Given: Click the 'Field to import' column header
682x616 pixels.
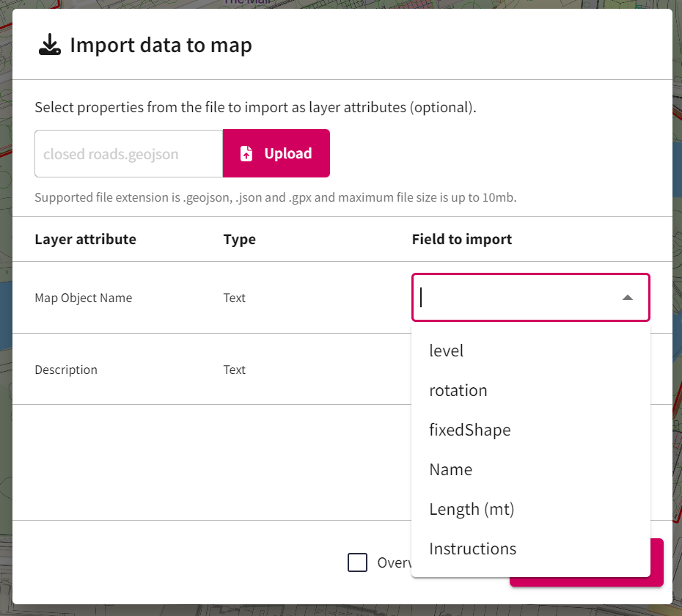Looking at the screenshot, I should (x=462, y=239).
